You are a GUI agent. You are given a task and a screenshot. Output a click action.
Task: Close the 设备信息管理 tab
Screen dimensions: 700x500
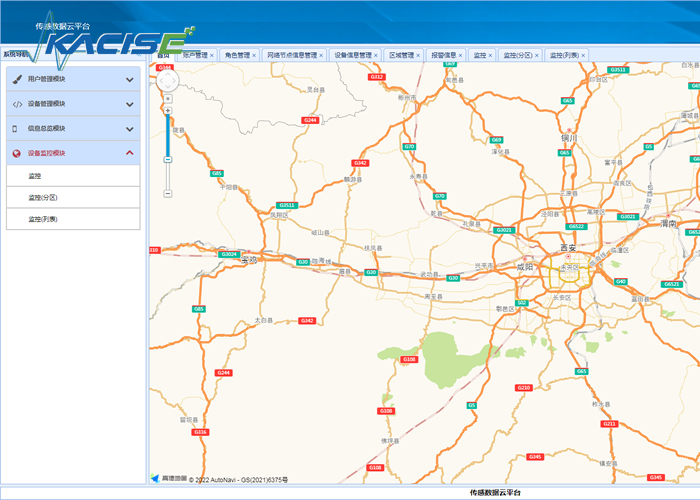pos(376,56)
